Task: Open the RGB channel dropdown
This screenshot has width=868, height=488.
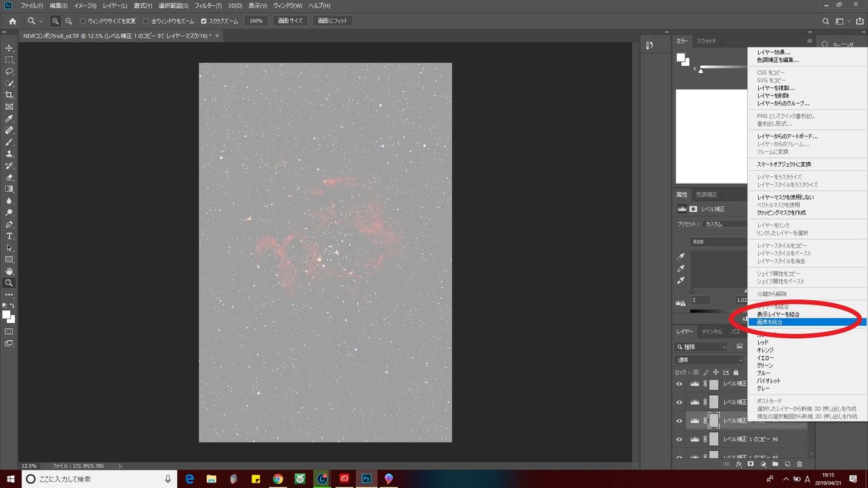Action: 719,241
